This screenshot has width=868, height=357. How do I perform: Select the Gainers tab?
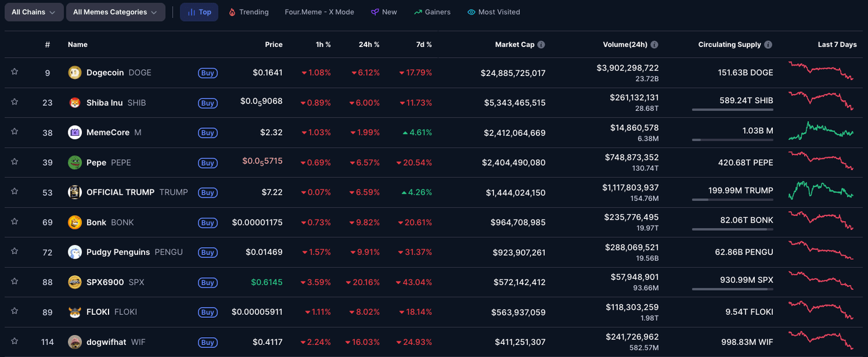click(432, 12)
